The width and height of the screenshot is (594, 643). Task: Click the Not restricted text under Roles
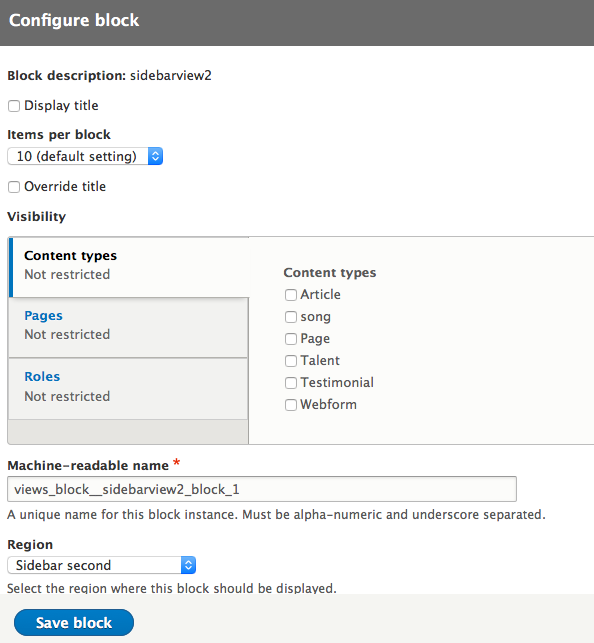(67, 396)
